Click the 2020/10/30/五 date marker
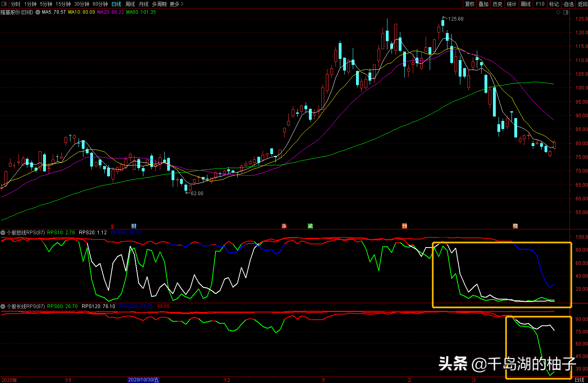The height and width of the screenshot is (383, 588). [144, 380]
